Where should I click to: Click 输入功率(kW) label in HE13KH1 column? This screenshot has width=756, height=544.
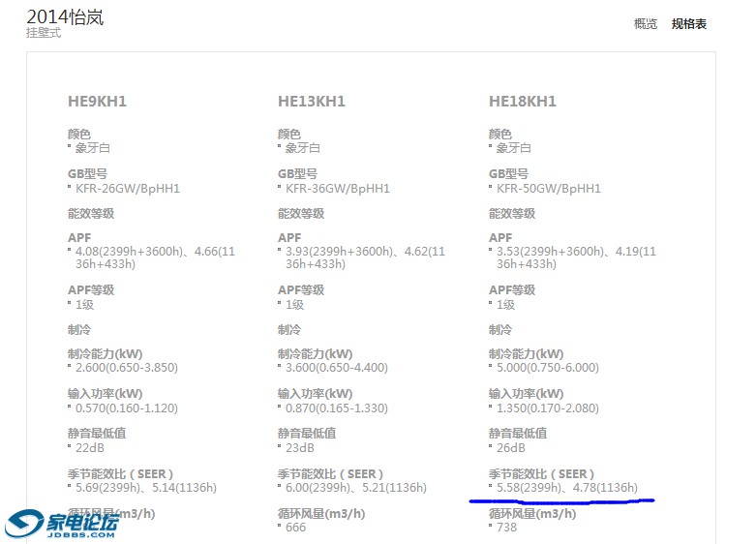click(x=316, y=394)
